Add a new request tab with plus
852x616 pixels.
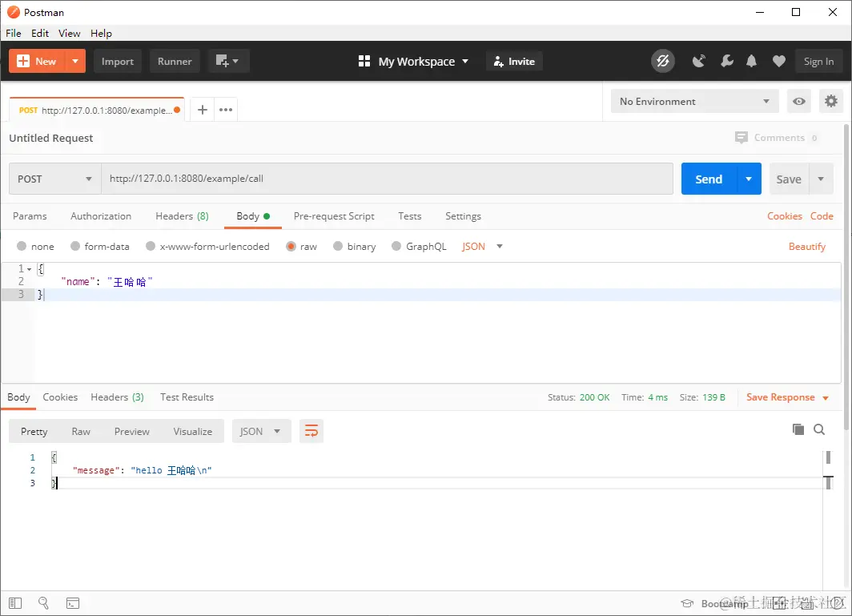pos(202,110)
